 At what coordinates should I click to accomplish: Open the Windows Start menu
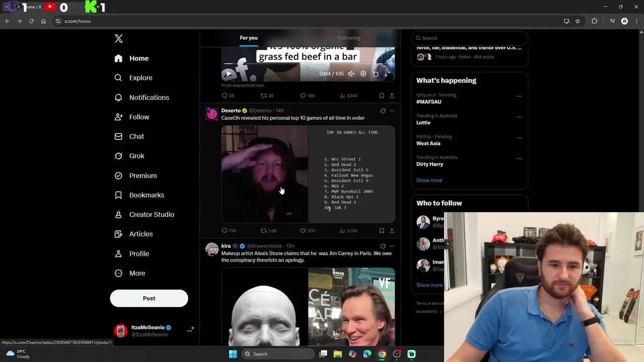pyautogui.click(x=232, y=354)
